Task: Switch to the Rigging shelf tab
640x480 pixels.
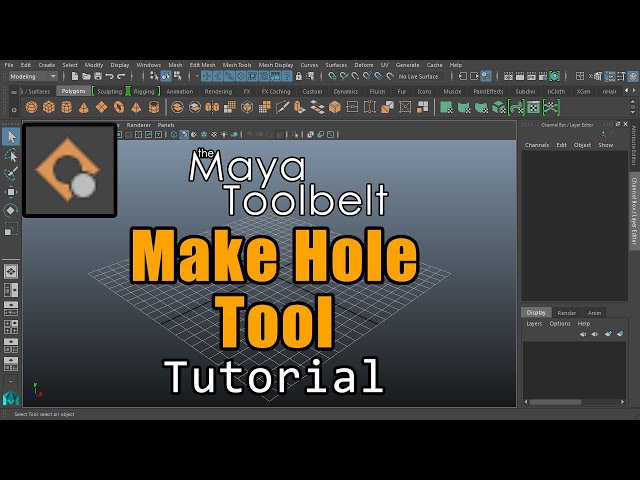Action: 144,91
